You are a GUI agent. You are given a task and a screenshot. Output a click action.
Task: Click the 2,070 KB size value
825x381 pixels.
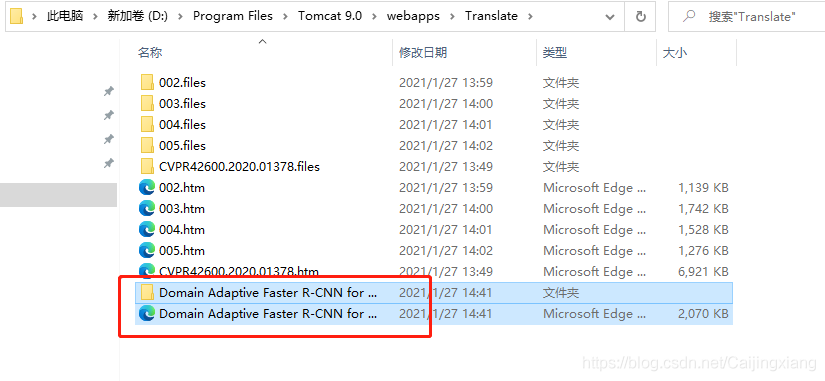(x=703, y=314)
